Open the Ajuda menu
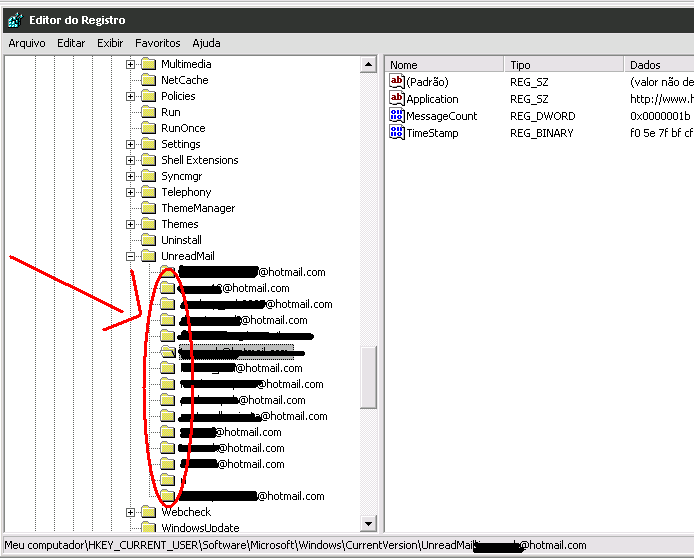The width and height of the screenshot is (694, 558). [x=206, y=43]
